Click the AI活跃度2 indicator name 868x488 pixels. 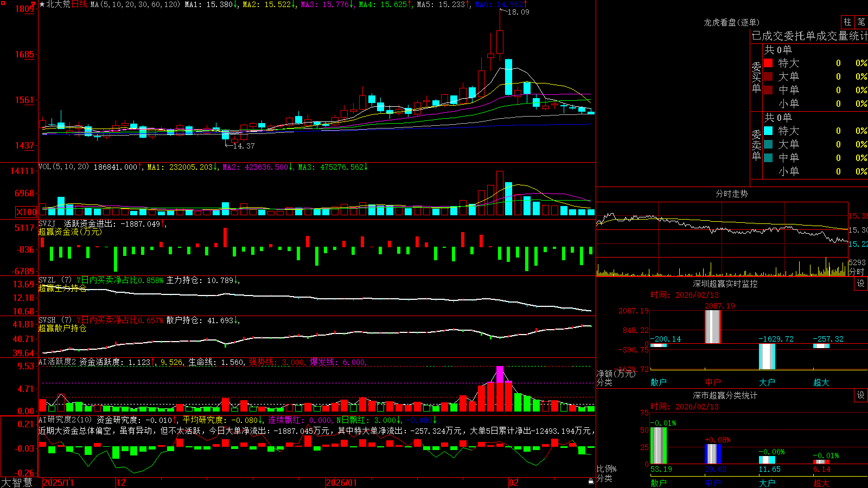[x=58, y=362]
